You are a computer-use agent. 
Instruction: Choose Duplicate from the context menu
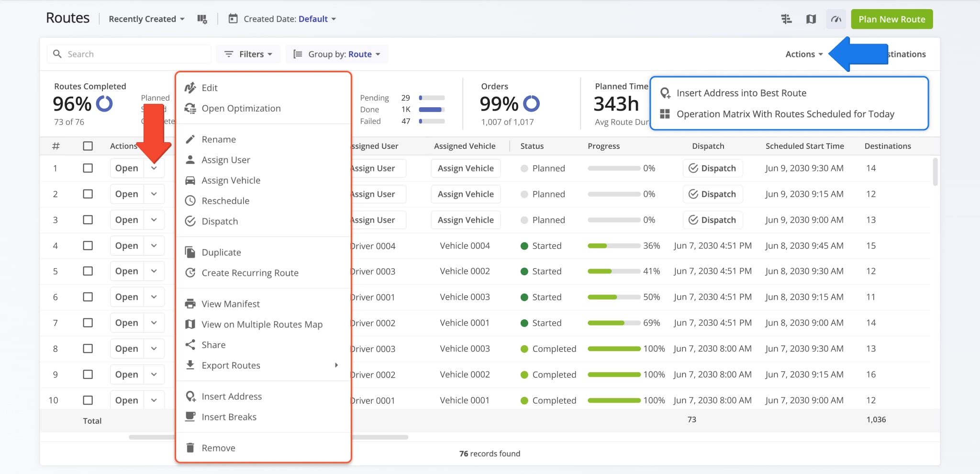(221, 252)
